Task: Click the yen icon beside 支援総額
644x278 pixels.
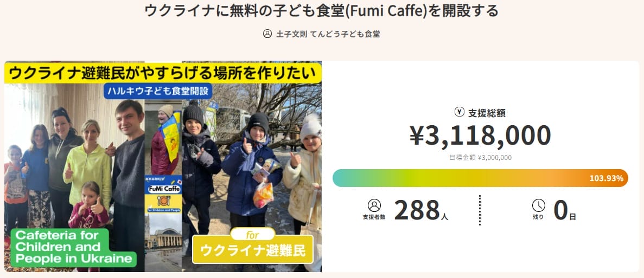Action: coord(459,112)
